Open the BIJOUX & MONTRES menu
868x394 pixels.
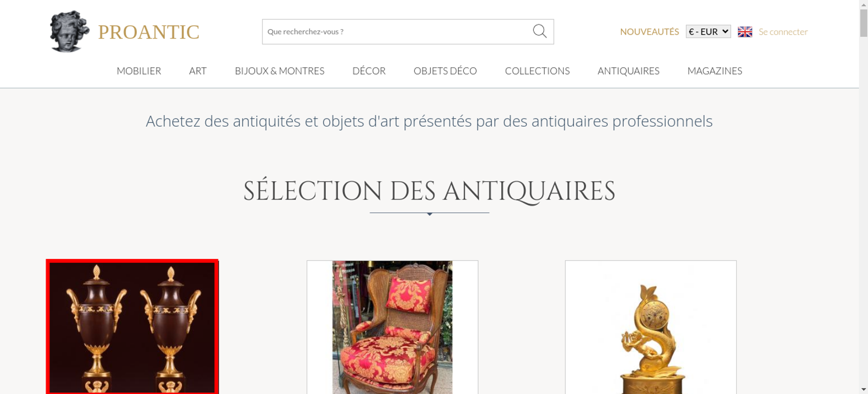point(279,71)
